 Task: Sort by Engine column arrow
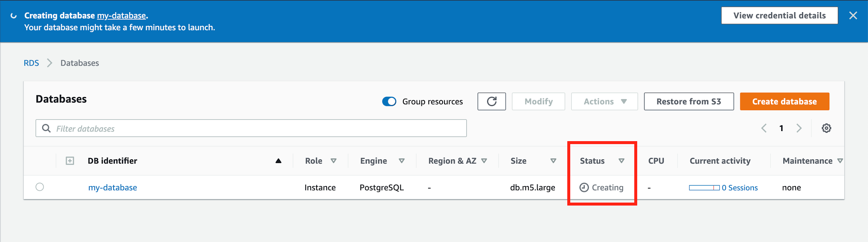pos(401,161)
